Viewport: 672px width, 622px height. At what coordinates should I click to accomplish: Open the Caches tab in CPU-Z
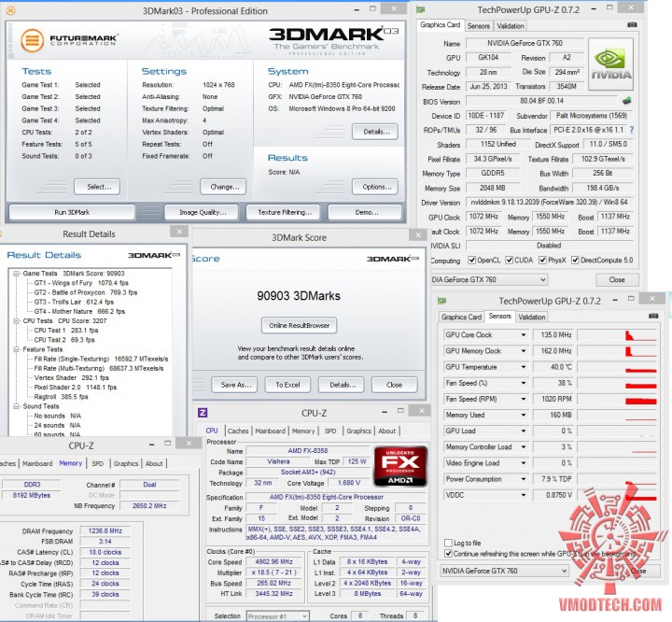click(238, 431)
